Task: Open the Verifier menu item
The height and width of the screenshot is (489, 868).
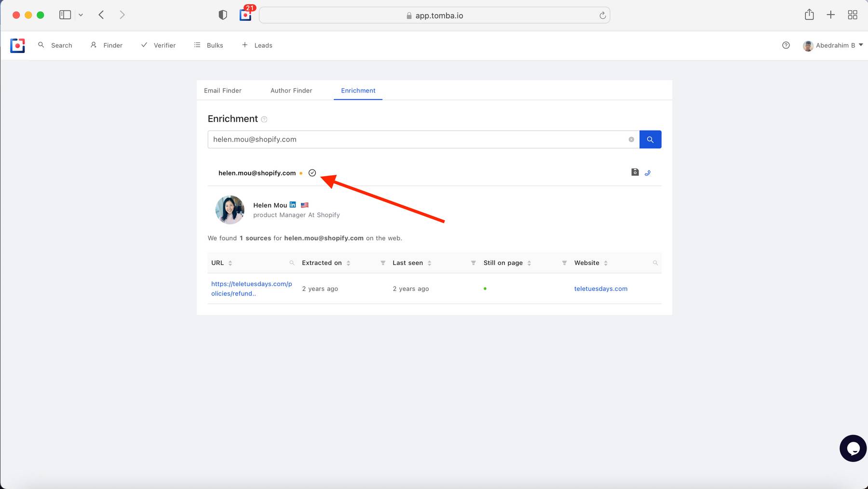Action: [158, 45]
